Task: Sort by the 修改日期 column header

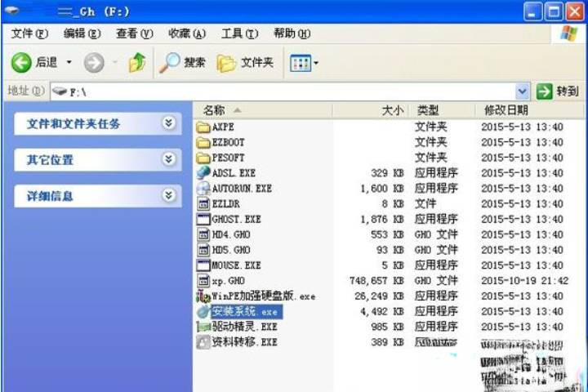Action: (x=528, y=110)
